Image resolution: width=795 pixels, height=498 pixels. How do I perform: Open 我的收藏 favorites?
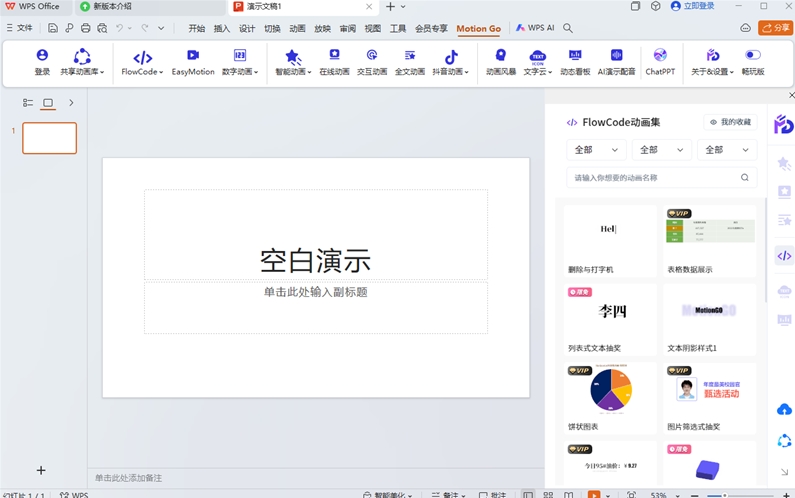click(730, 122)
